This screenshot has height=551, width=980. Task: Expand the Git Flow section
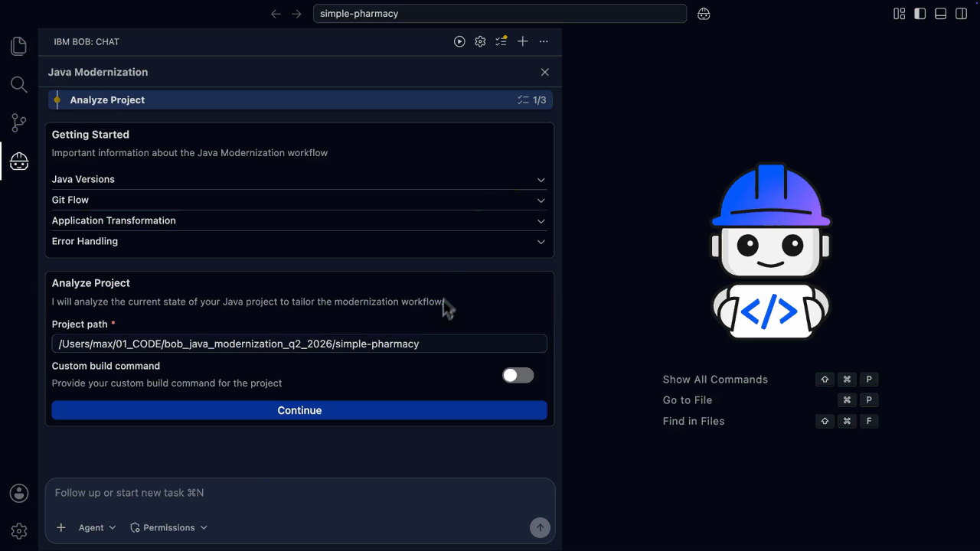(299, 200)
